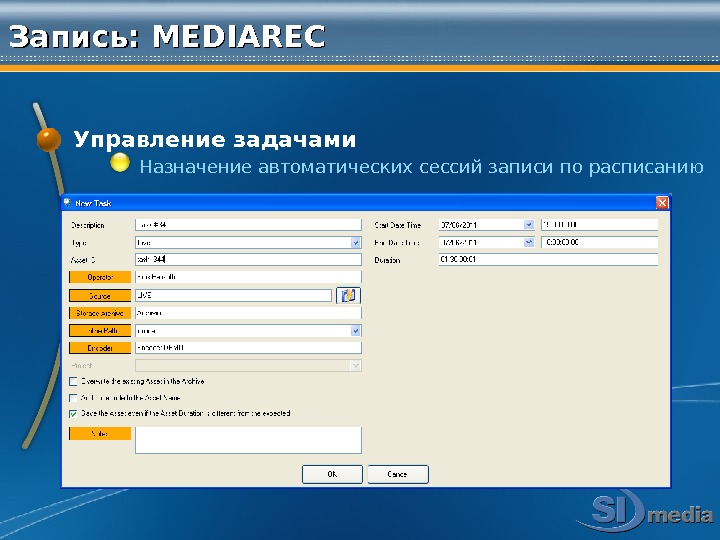Expand the dropdown beside the fourth orange Path button
This screenshot has height=540, width=720.
[355, 331]
